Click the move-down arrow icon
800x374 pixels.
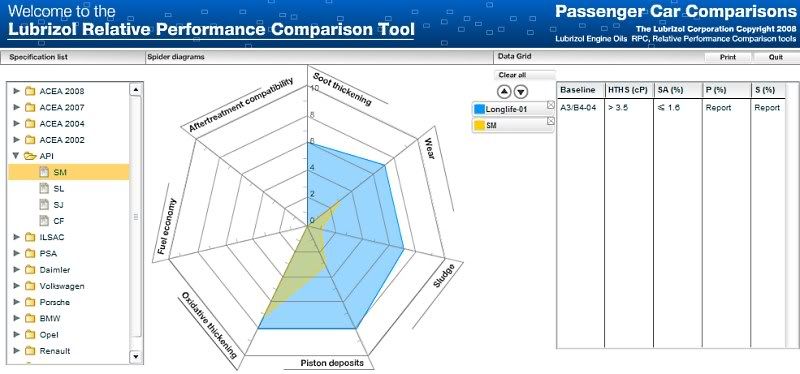tap(521, 92)
